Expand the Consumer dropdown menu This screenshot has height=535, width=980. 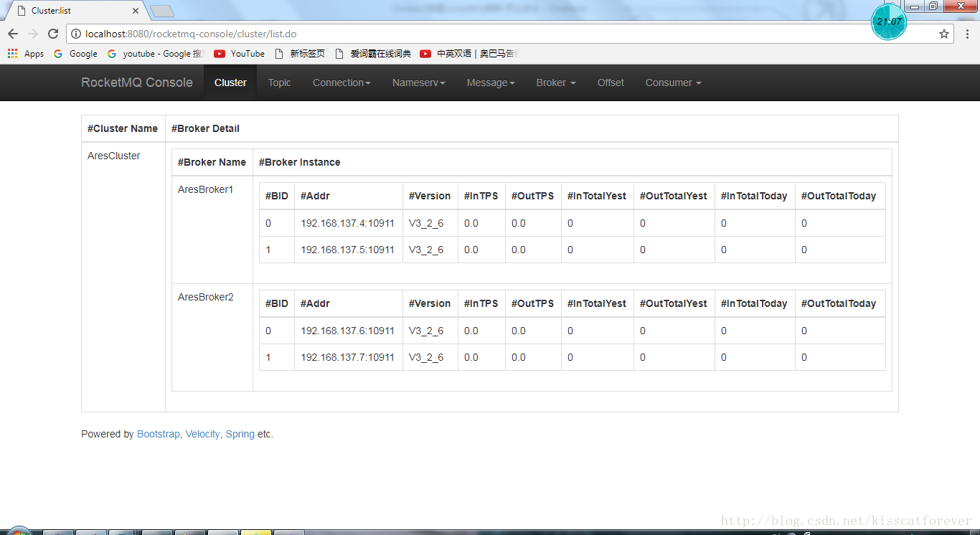[x=673, y=82]
